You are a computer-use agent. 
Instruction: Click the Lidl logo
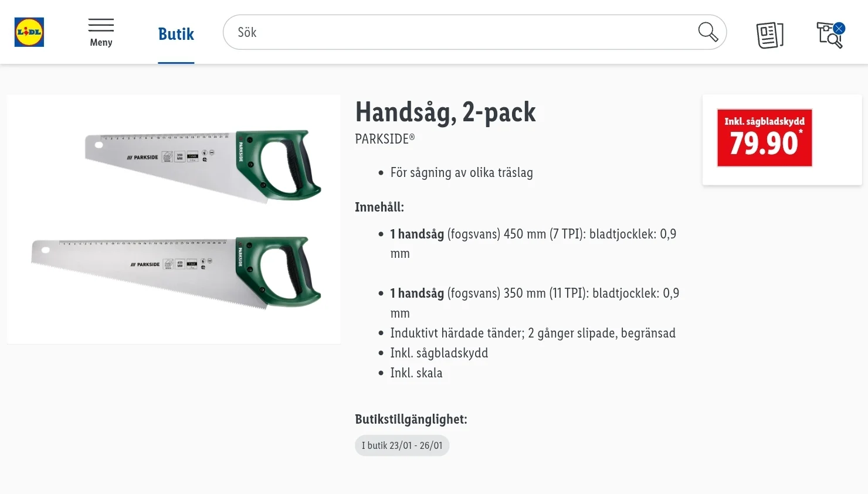tap(29, 32)
